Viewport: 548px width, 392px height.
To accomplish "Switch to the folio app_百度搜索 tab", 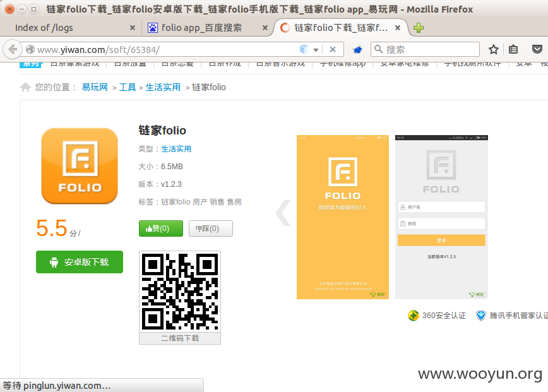I will (206, 28).
